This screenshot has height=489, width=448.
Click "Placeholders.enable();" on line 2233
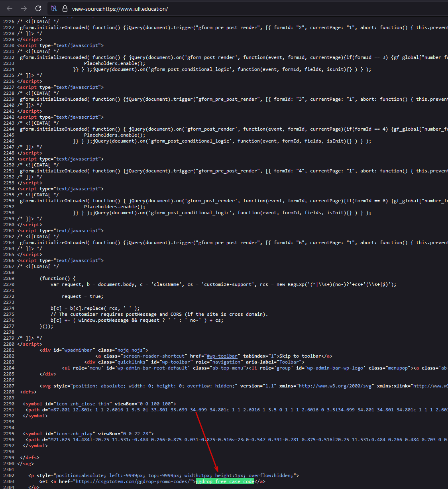[115, 63]
